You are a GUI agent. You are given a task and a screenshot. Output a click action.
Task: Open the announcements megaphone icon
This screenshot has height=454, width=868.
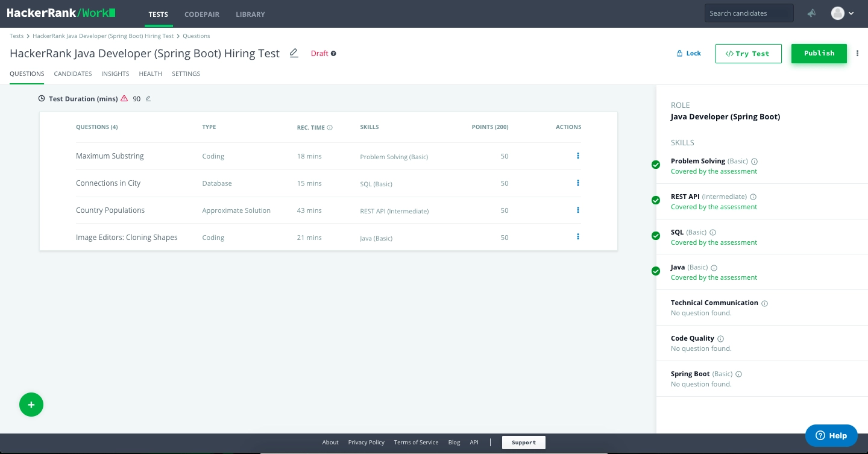(812, 13)
